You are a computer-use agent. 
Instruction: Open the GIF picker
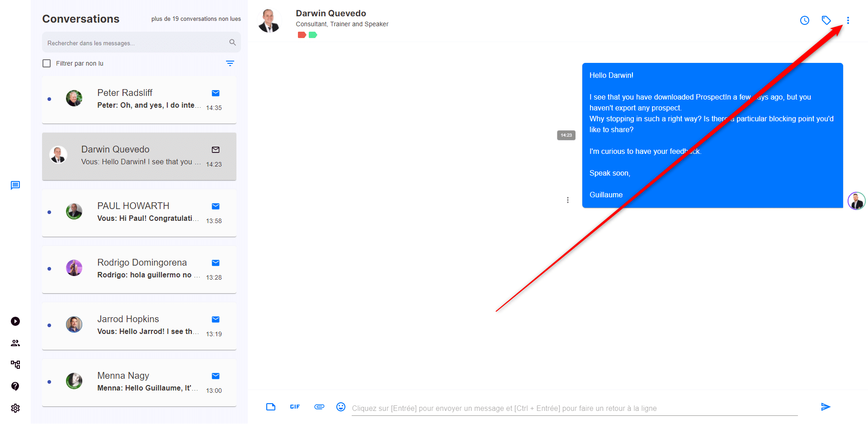(x=295, y=407)
